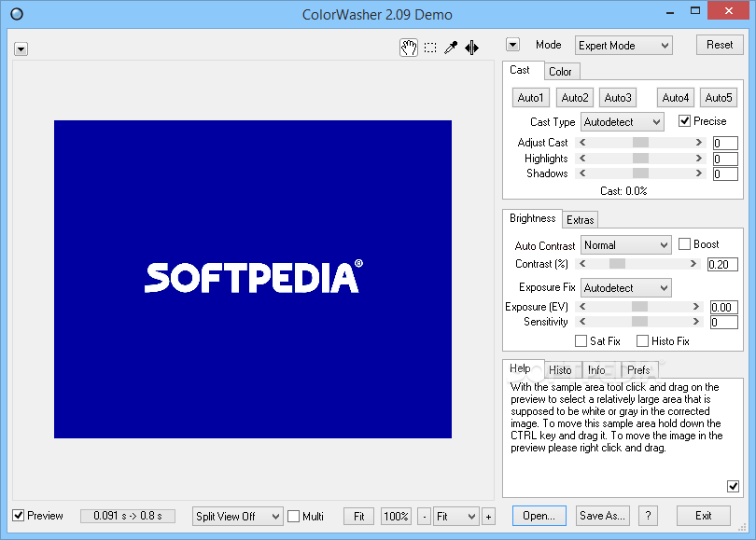Image resolution: width=756 pixels, height=540 pixels.
Task: Click the Adjust Cast value field
Action: point(725,143)
